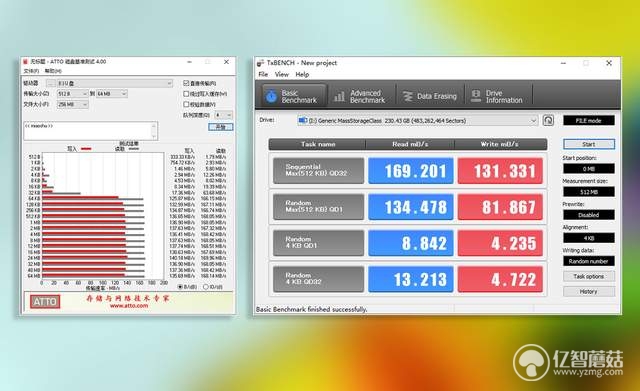The image size is (640, 391).
Task: Open the TxBENCH View menu
Action: [282, 74]
